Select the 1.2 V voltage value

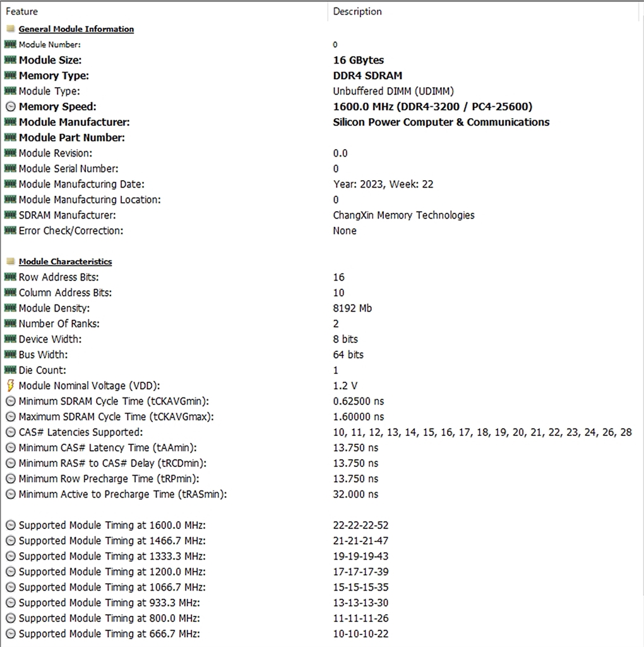pos(345,386)
